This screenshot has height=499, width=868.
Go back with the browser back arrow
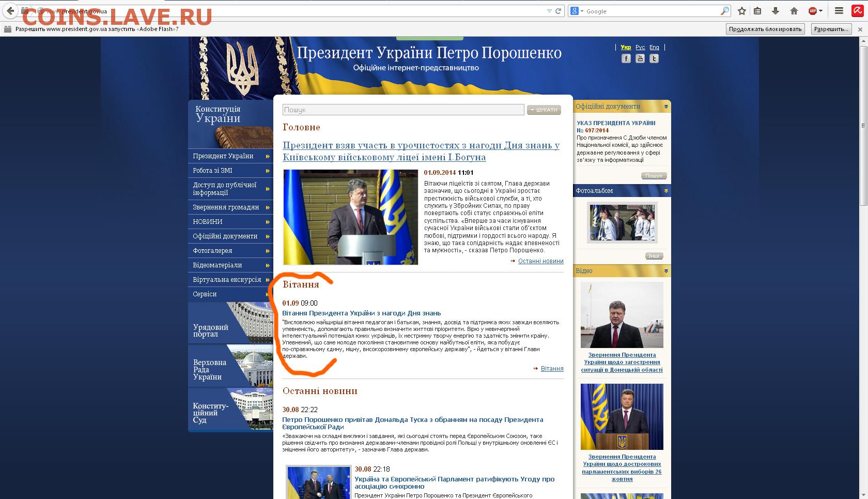click(10, 11)
